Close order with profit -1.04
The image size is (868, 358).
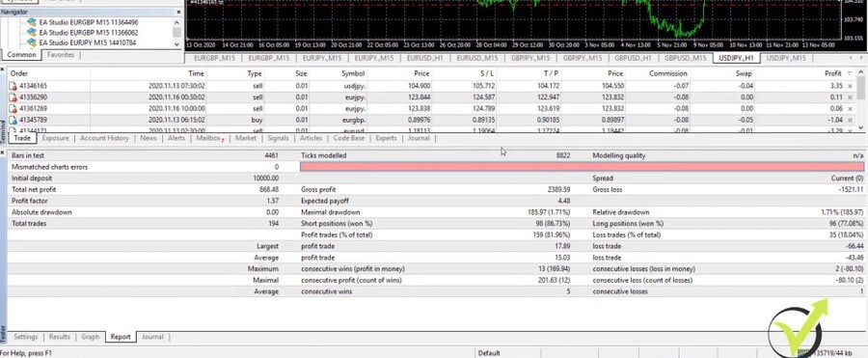851,120
